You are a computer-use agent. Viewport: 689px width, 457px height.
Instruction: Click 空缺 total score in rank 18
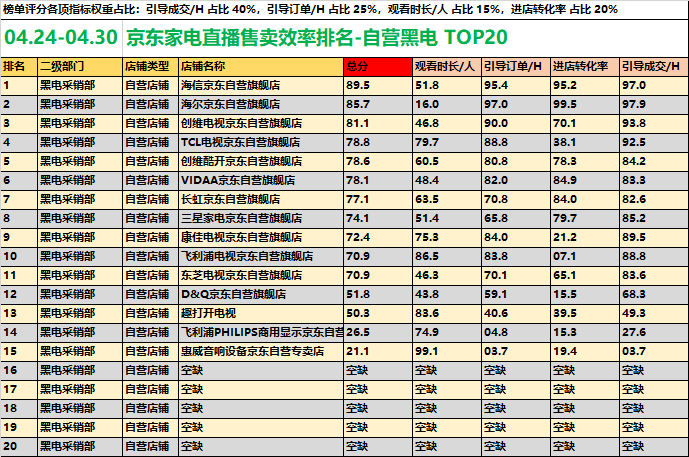(378, 408)
